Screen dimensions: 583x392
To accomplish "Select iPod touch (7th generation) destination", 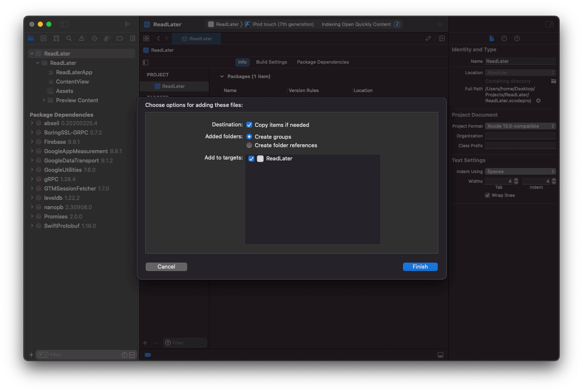I will pos(279,24).
